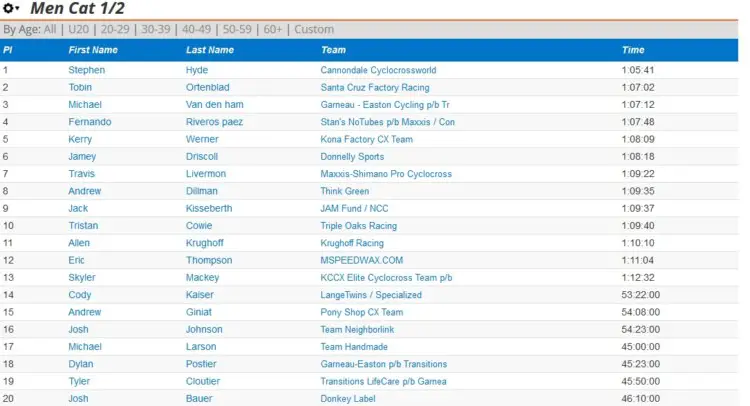Open Think Green team link

(x=344, y=191)
